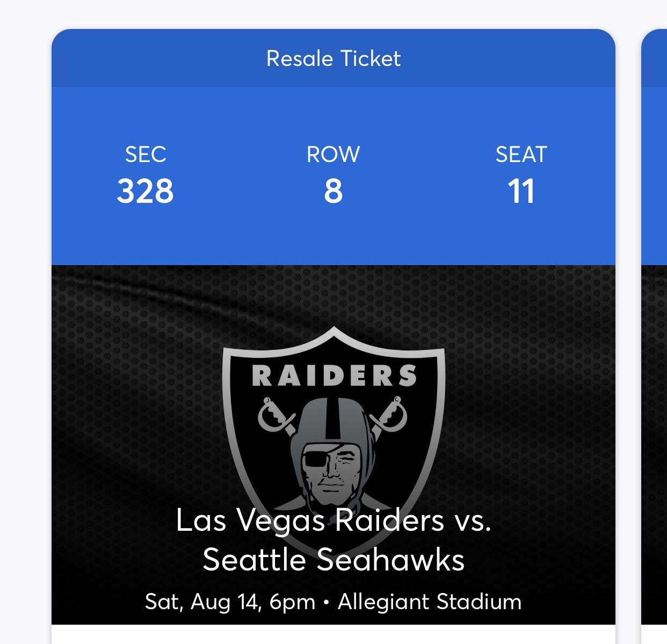The width and height of the screenshot is (667, 644).
Task: Click the Allegiant Stadium venue name
Action: (430, 602)
